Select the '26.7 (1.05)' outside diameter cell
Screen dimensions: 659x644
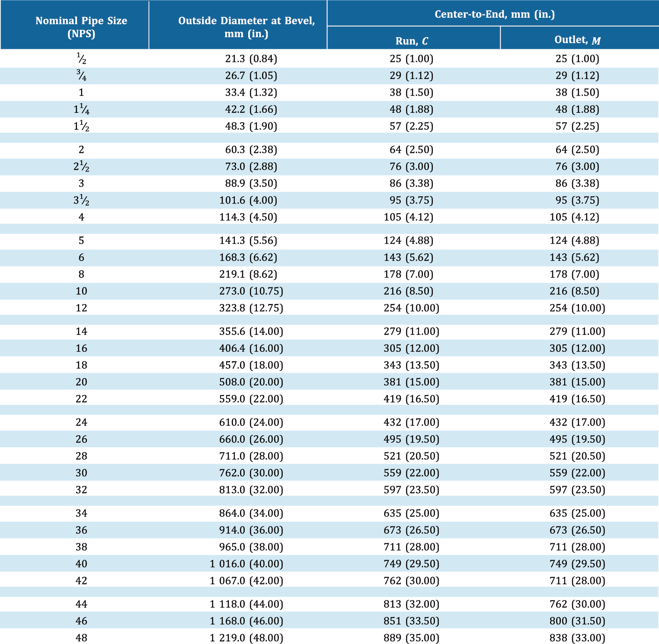pos(251,76)
